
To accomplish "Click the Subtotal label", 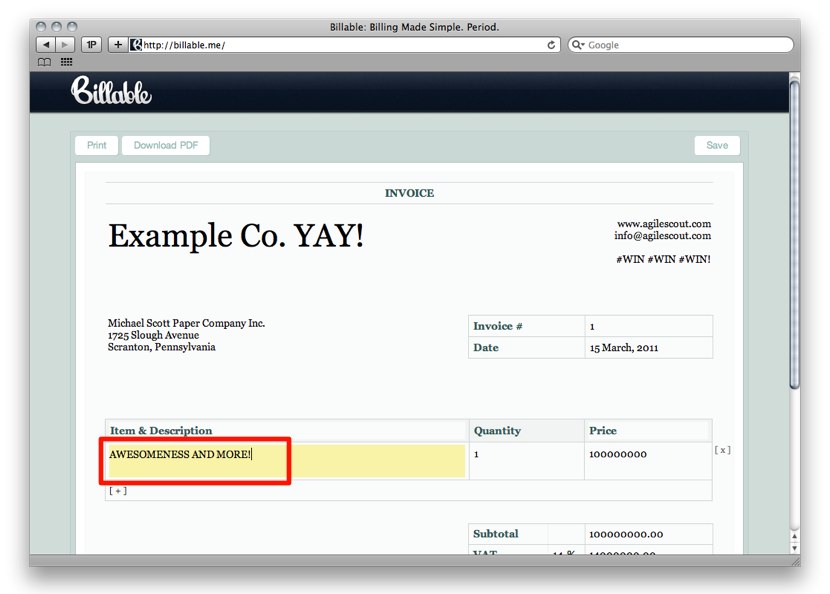I will [495, 534].
